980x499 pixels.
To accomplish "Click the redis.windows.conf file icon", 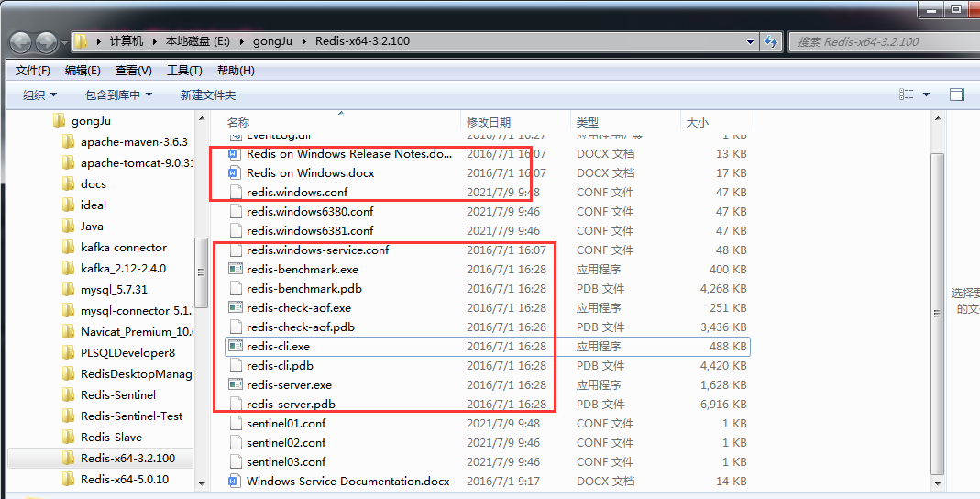I will pos(235,193).
